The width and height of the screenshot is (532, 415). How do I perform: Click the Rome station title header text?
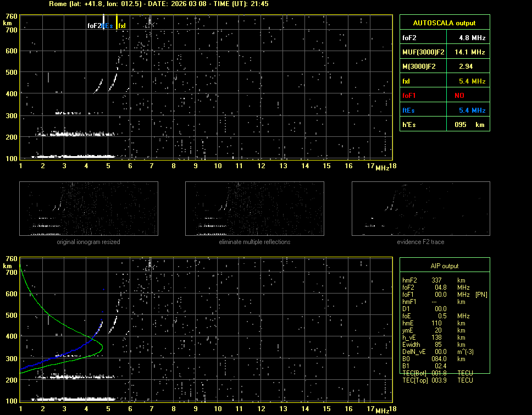(x=158, y=4)
